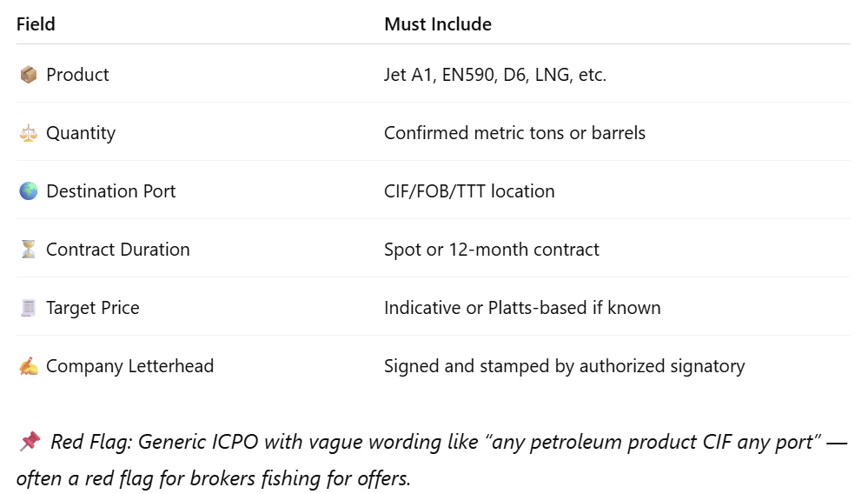Click the Product field label
This screenshot has width=868, height=494.
(x=77, y=75)
